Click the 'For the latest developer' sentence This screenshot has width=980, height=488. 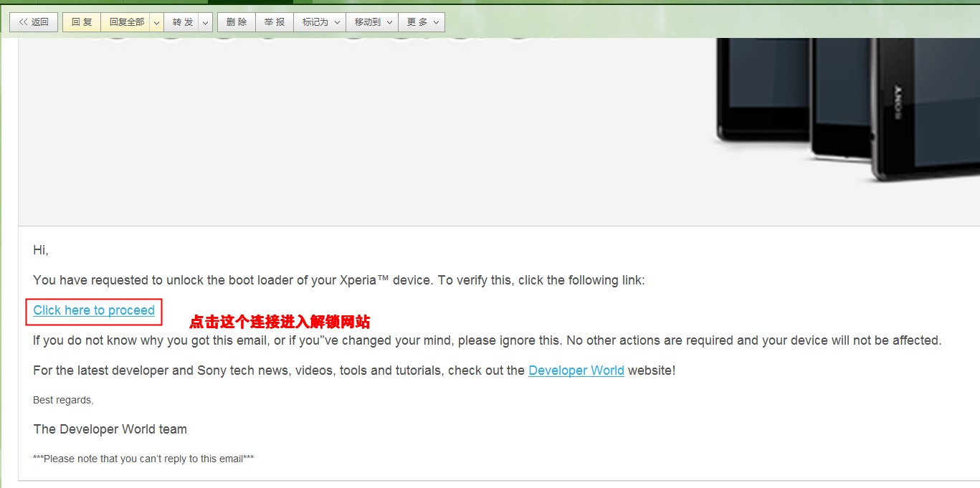point(354,370)
